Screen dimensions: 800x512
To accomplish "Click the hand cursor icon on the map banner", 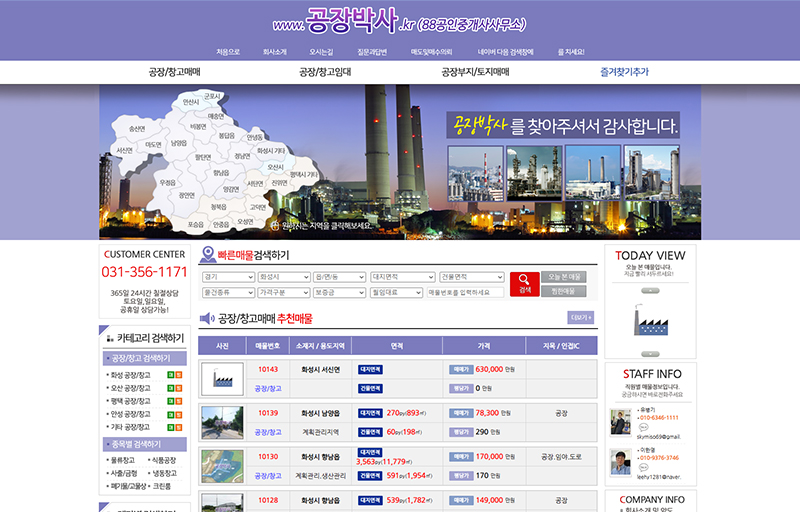I will (275, 225).
